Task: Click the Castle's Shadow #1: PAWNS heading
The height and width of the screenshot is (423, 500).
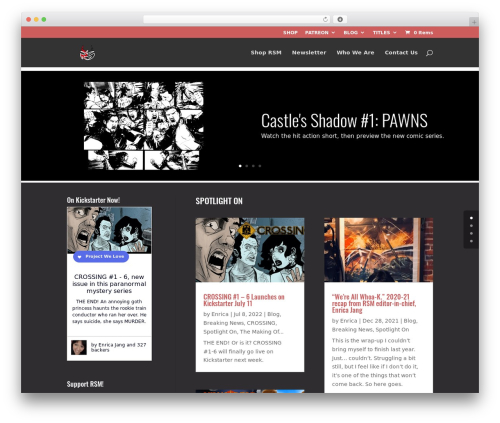Action: click(x=344, y=120)
